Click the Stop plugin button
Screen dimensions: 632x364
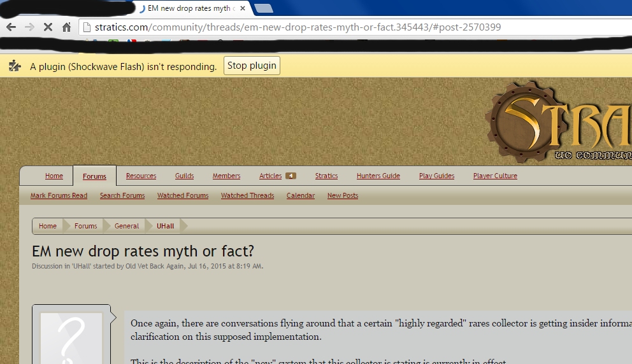pos(252,66)
